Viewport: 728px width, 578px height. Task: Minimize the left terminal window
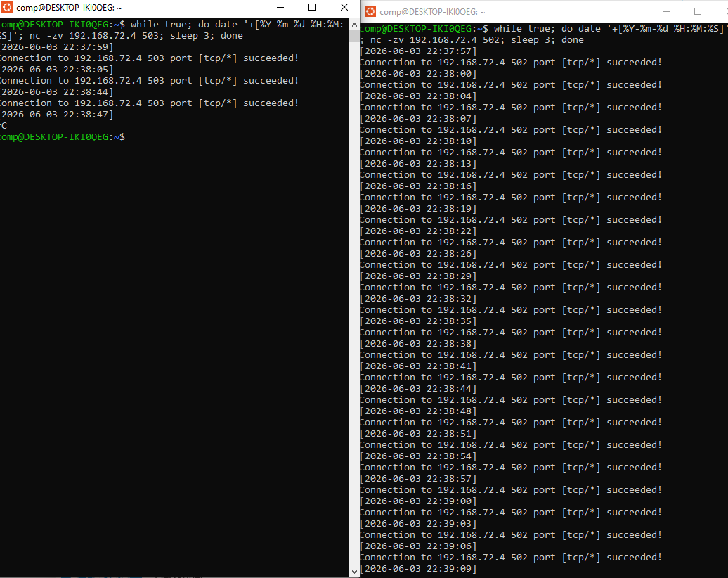pos(280,8)
